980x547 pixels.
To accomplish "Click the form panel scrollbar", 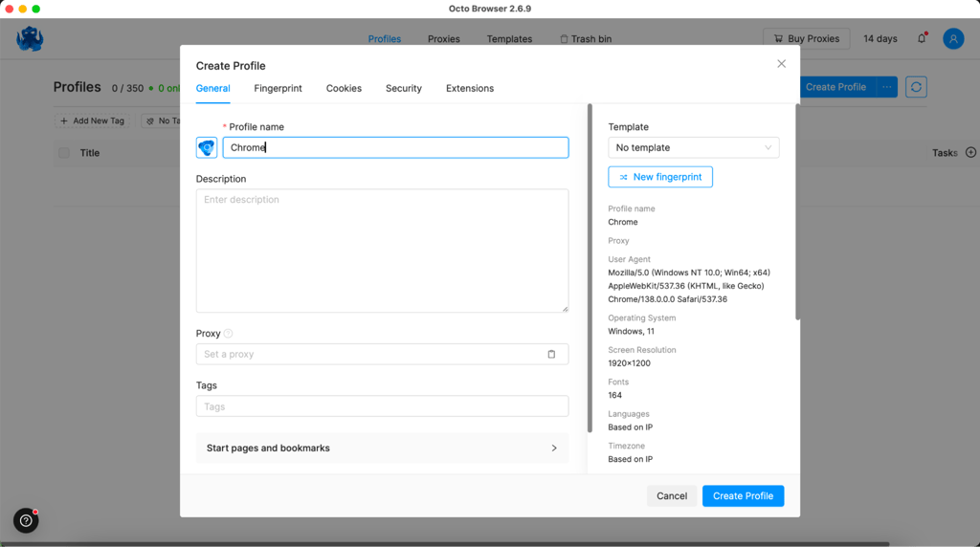I will (590, 268).
